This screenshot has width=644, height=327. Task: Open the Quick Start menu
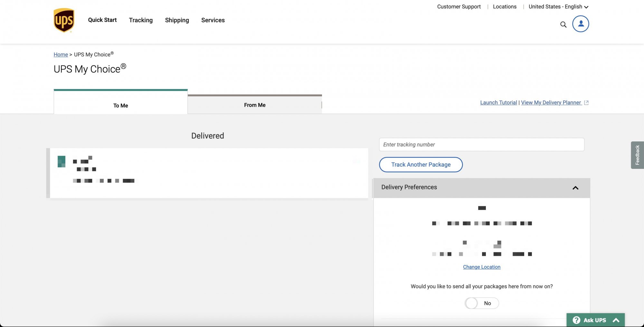tap(102, 20)
